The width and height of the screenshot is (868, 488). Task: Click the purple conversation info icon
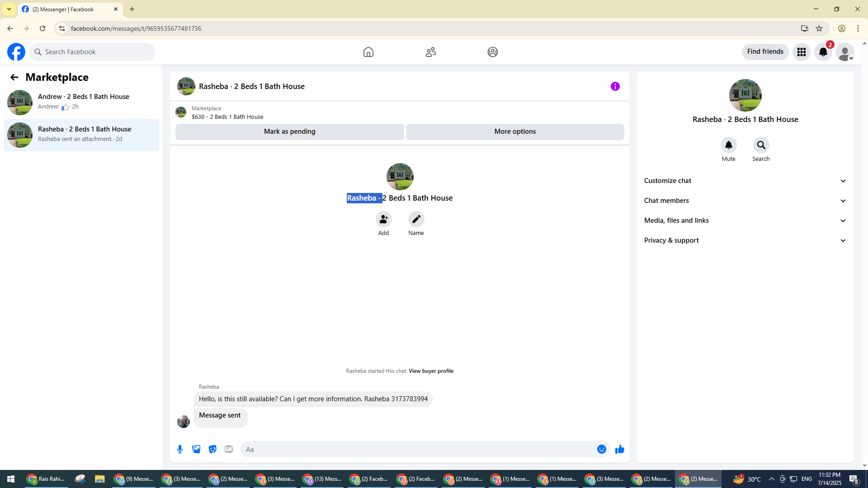[615, 86]
